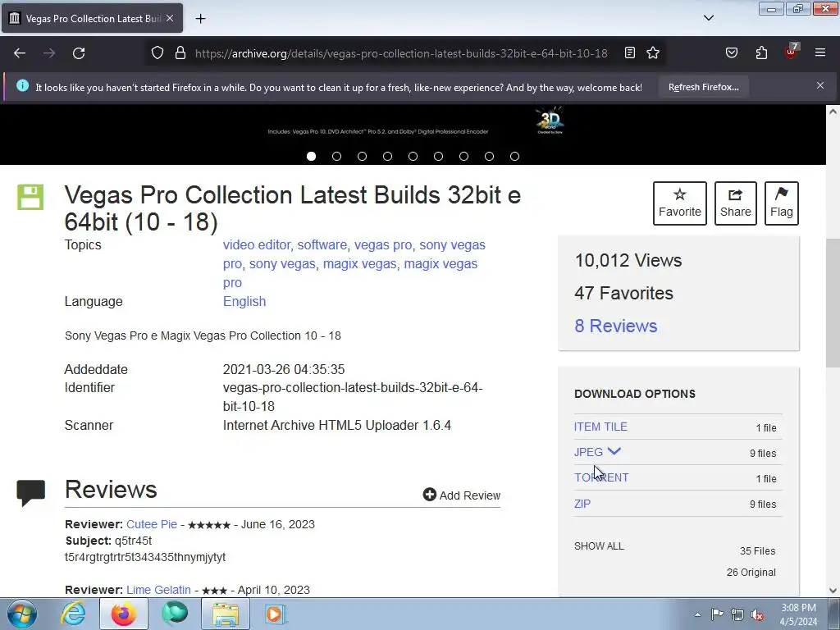Download the TORRENT file
Image resolution: width=840 pixels, height=630 pixels.
pyautogui.click(x=601, y=477)
